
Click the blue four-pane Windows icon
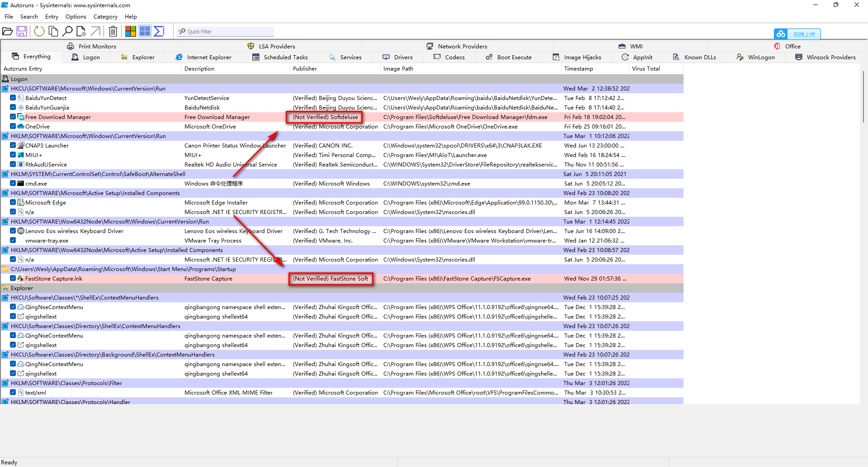pos(145,31)
